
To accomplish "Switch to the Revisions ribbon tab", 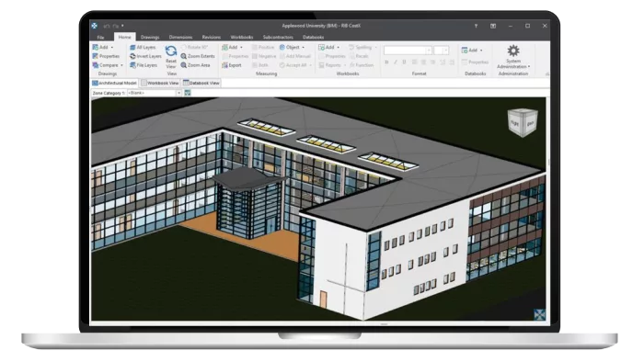I will 212,38.
